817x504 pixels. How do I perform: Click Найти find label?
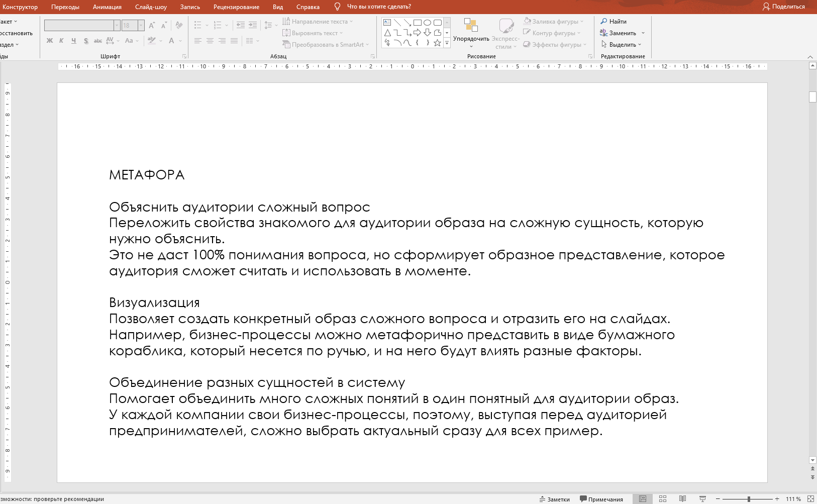(x=618, y=21)
